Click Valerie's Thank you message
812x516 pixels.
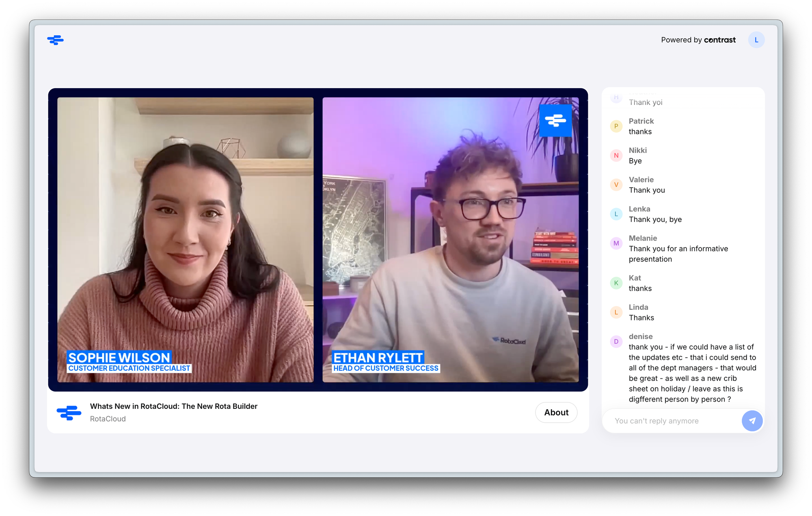coord(647,190)
